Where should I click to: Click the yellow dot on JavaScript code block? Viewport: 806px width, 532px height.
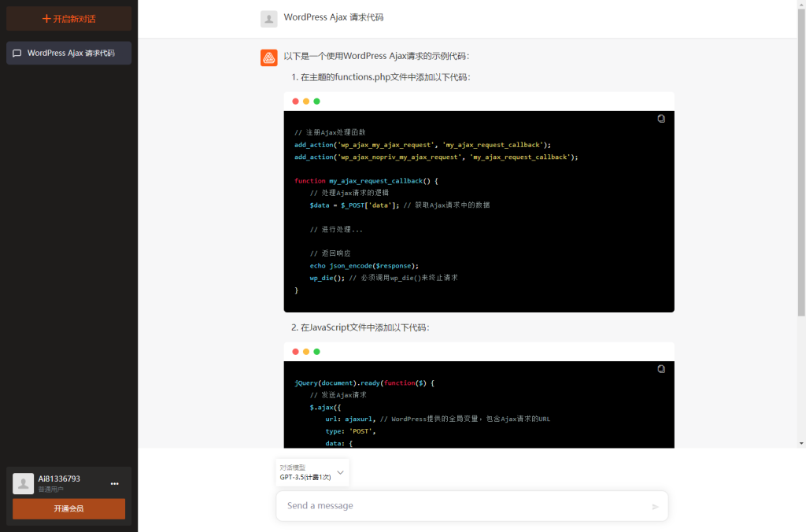[x=306, y=352]
